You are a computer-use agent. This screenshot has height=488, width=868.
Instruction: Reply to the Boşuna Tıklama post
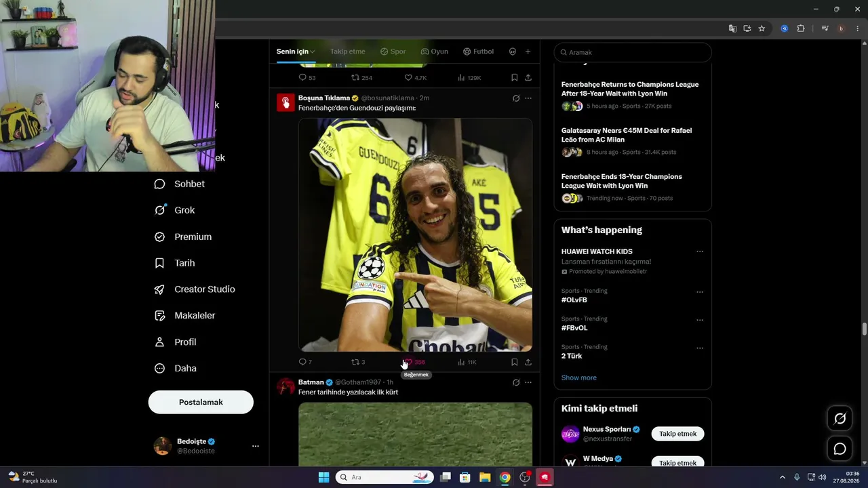305,362
